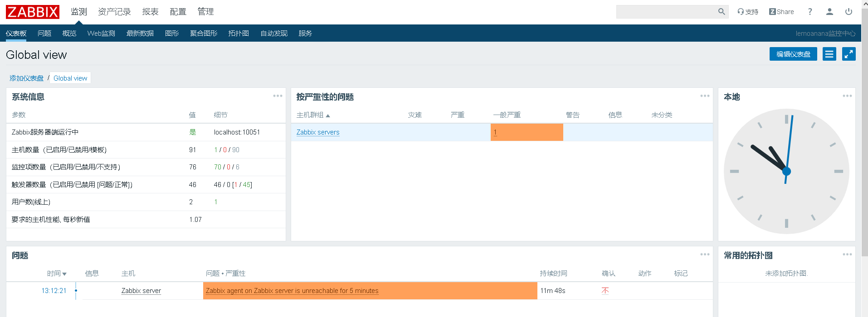Sort problems by the 时间 column

point(57,274)
